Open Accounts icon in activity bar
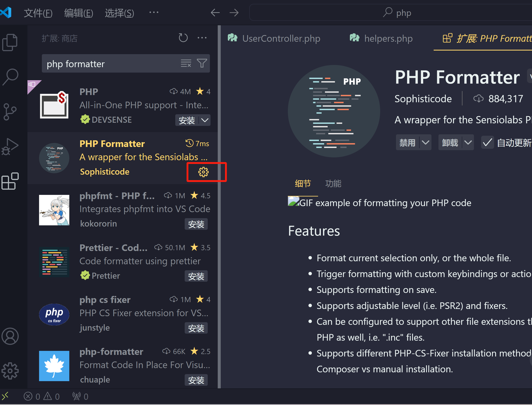Image resolution: width=532 pixels, height=405 pixels. pos(10,336)
